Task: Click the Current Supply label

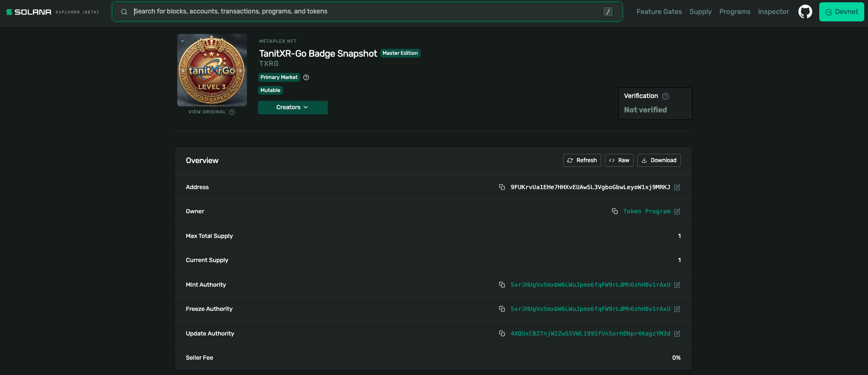Action: 207,260
